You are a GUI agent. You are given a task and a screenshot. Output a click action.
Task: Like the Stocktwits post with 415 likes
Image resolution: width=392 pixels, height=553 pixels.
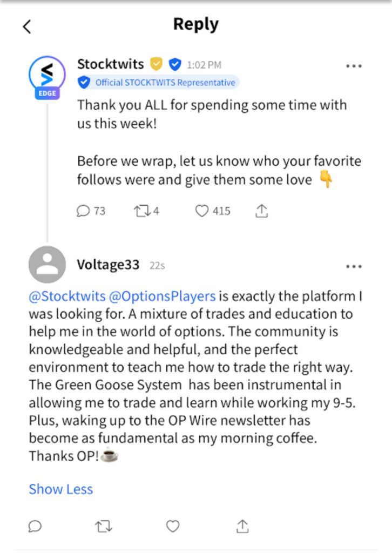click(212, 211)
